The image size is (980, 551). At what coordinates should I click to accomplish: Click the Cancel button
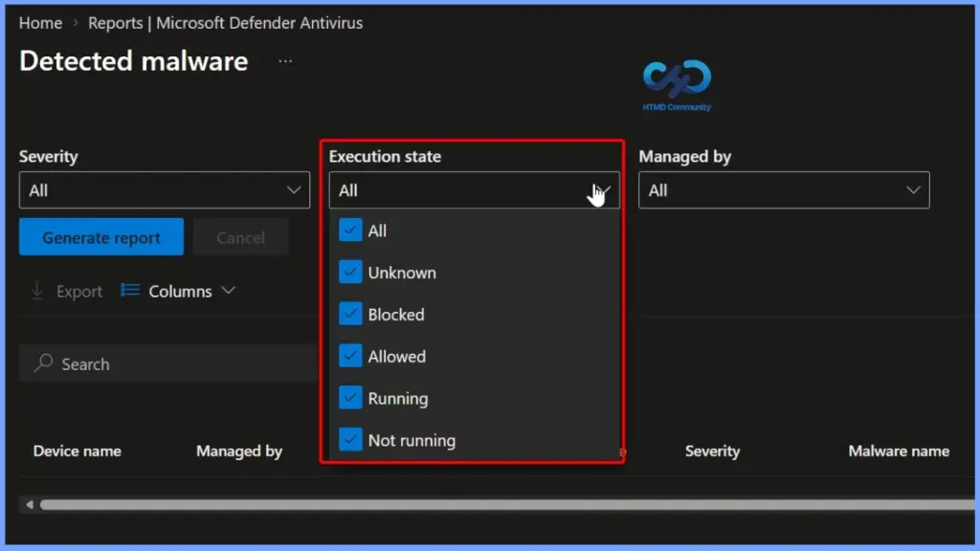click(x=240, y=237)
